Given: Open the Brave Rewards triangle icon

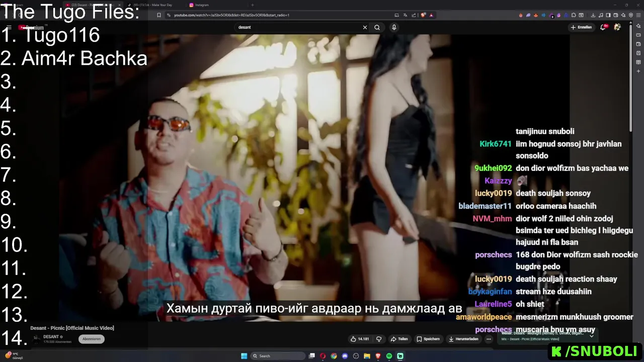Looking at the screenshot, I should tap(431, 15).
